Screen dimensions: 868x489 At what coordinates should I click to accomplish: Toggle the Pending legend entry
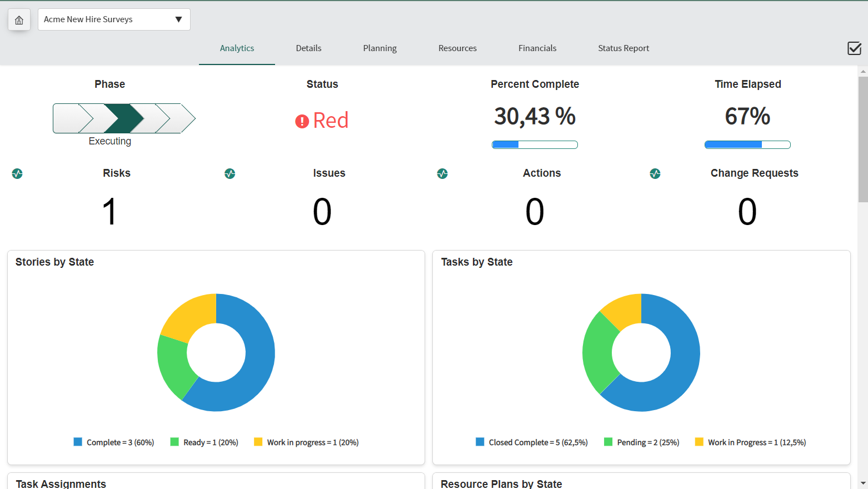642,442
